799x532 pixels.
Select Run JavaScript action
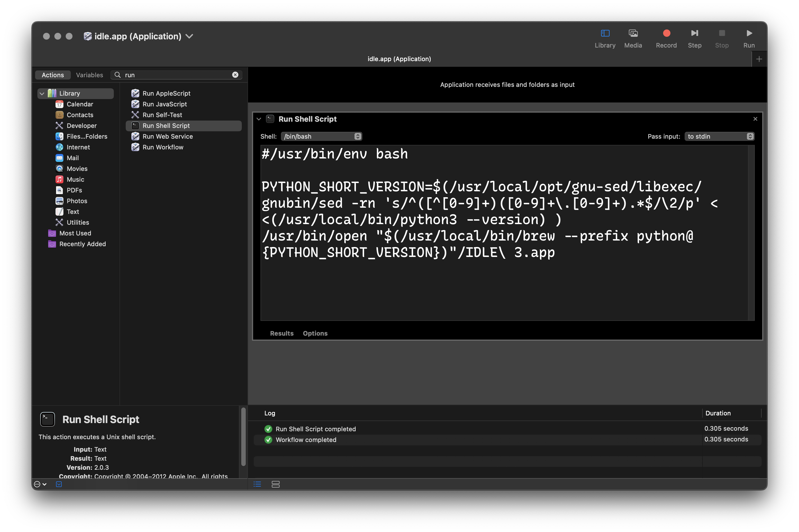183,104
